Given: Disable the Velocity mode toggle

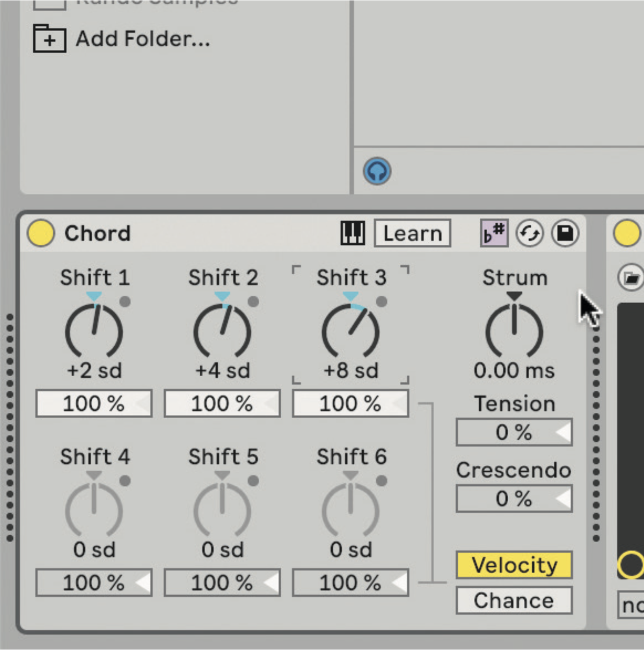Looking at the screenshot, I should (x=513, y=565).
